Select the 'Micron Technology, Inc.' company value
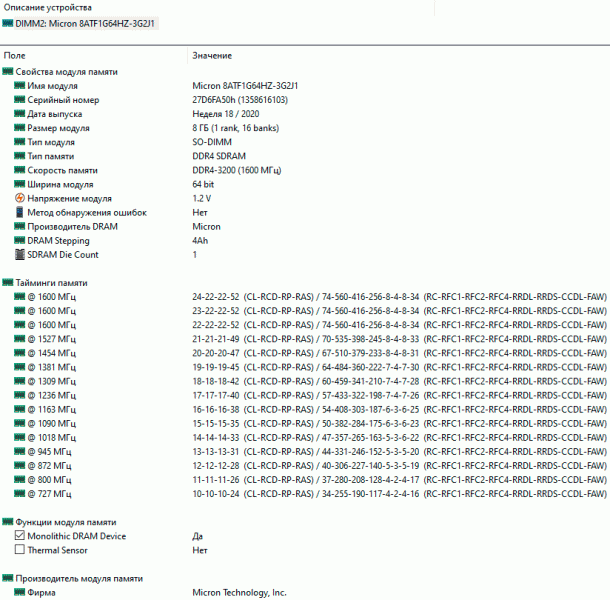Viewport: 610px width, 600px height. point(239,592)
